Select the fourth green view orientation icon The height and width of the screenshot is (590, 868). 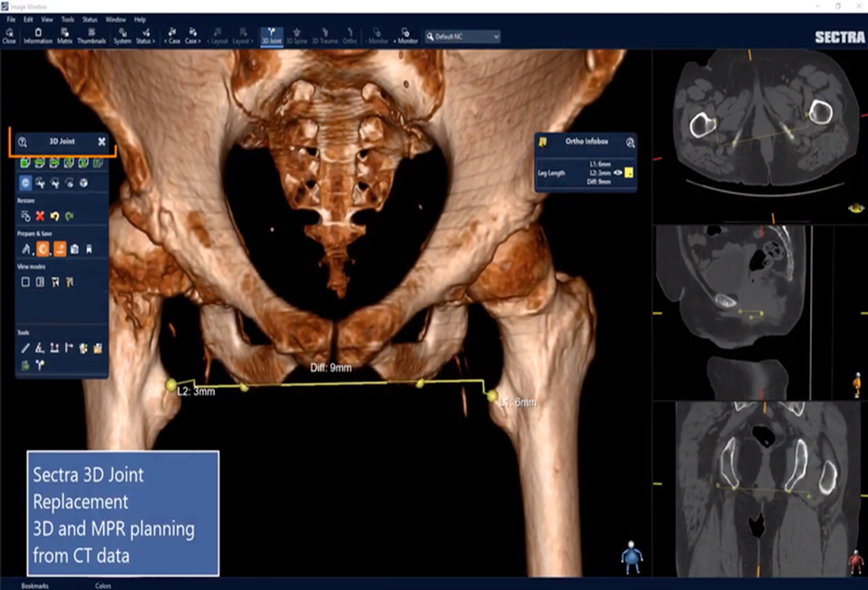coord(69,162)
